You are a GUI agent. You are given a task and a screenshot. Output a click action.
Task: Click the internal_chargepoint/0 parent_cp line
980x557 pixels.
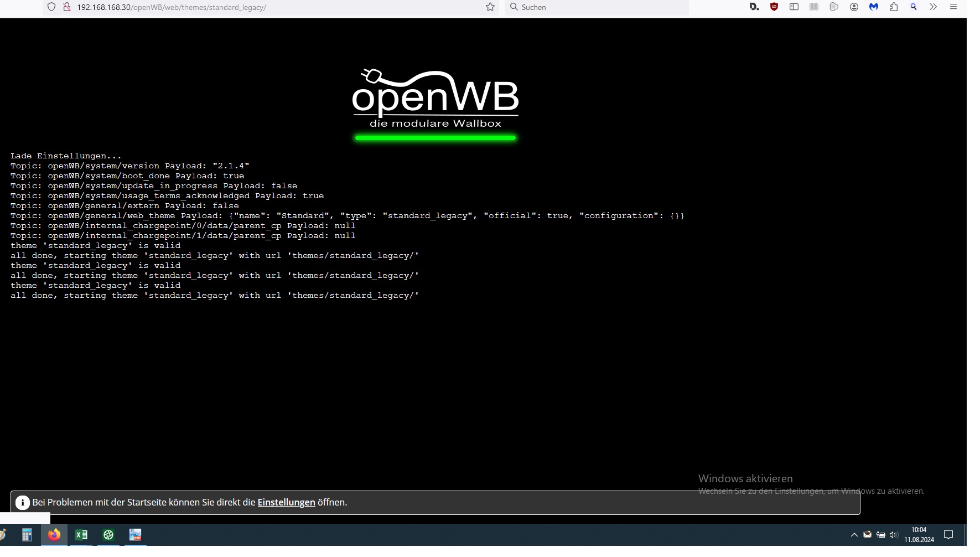coord(183,226)
